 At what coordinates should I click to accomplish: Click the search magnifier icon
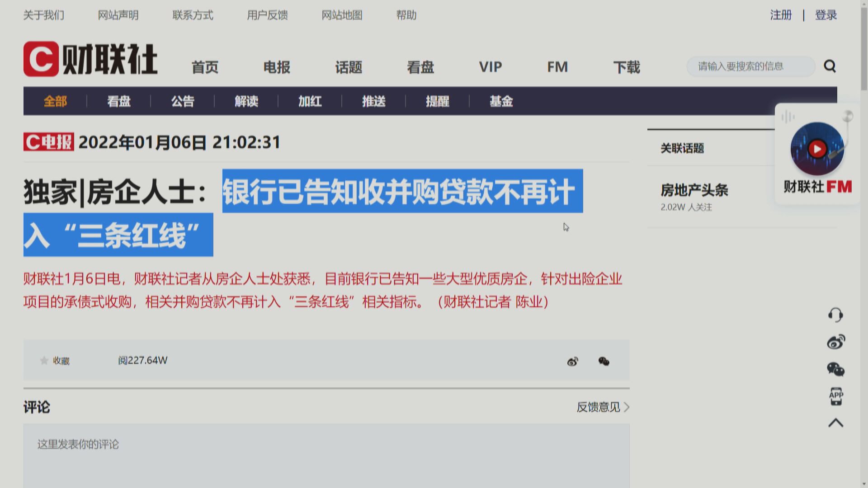[830, 66]
